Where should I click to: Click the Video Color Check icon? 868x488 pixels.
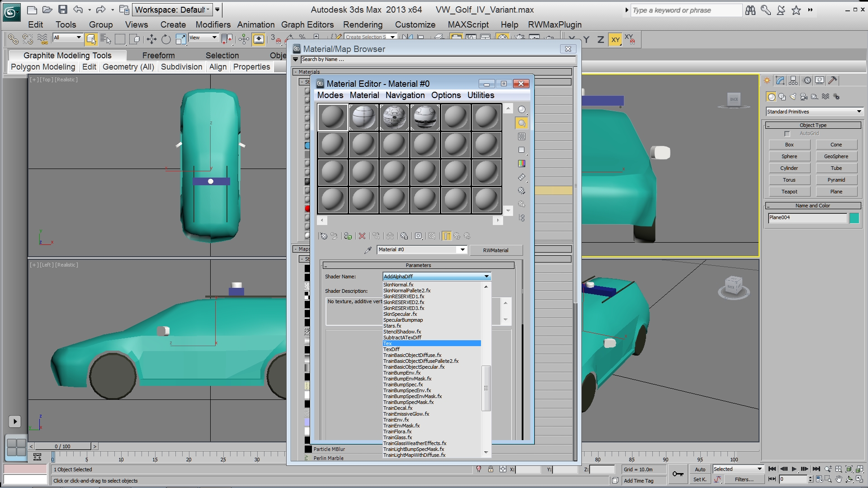[522, 164]
